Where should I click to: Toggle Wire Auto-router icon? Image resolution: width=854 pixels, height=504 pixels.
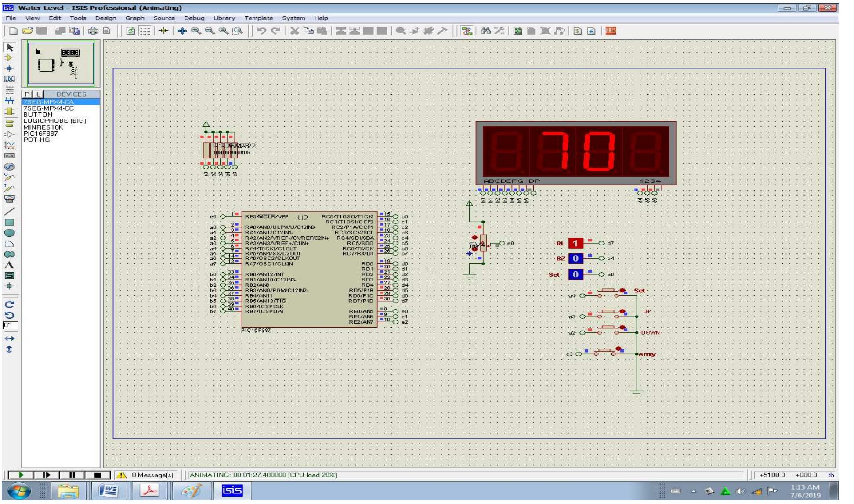[467, 31]
